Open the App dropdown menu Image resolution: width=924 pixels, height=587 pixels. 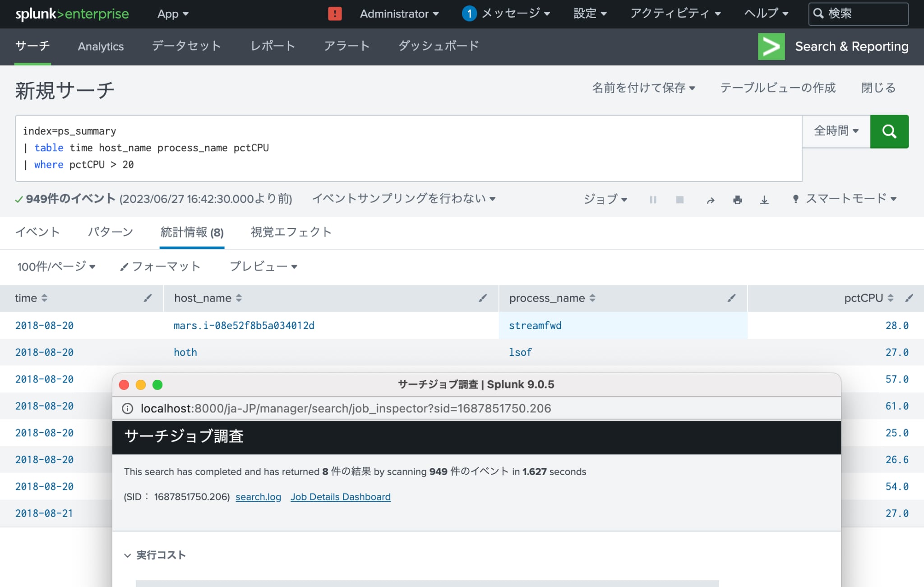(173, 14)
